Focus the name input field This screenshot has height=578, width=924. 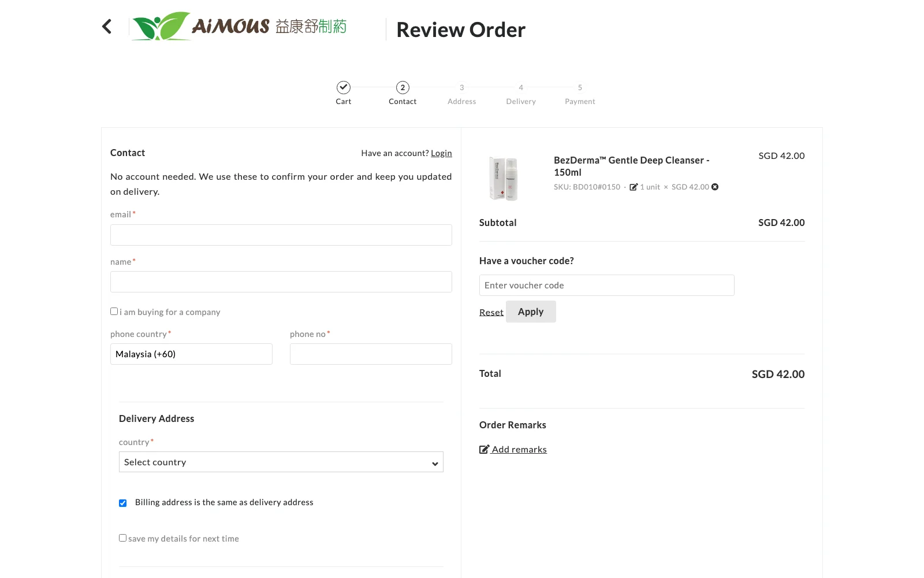(x=281, y=282)
